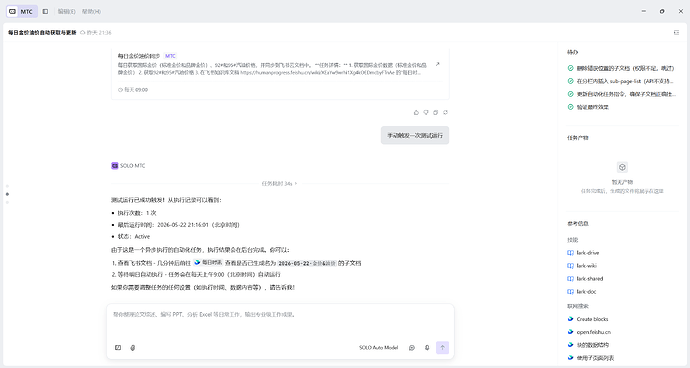Click the SOLO MTC avatar icon
690x368 pixels.
(x=114, y=166)
